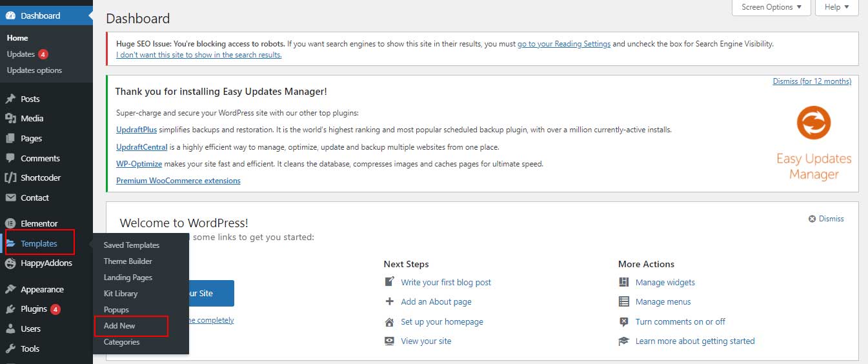Click the Easy Updates Manager orange logo
Image resolution: width=868 pixels, height=364 pixels.
click(x=814, y=123)
